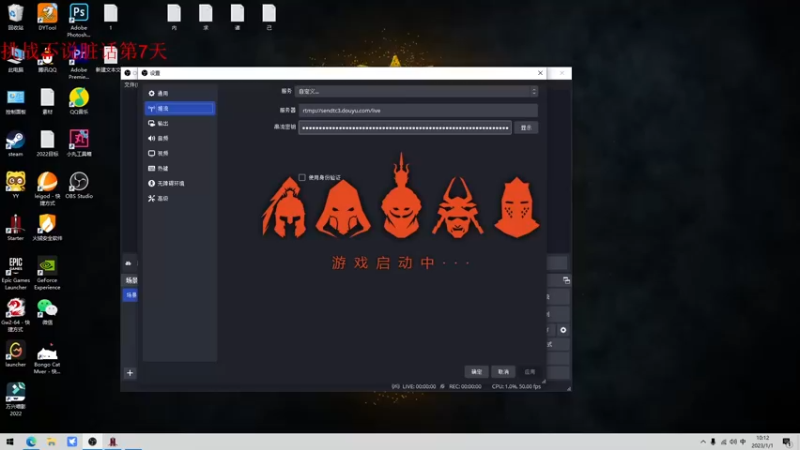Open Adobe Premiere desktop shortcut
Screen dimensions: 800x450
coord(79,62)
